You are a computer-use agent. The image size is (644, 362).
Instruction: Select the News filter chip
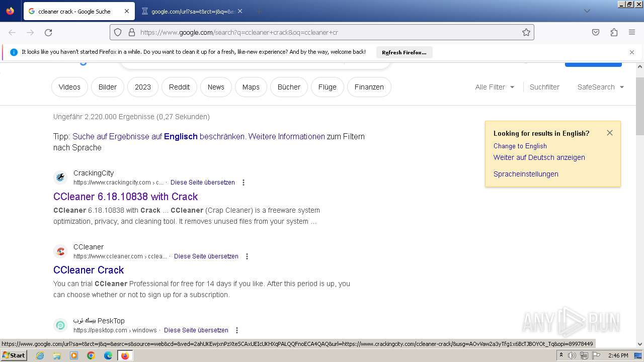(x=216, y=87)
